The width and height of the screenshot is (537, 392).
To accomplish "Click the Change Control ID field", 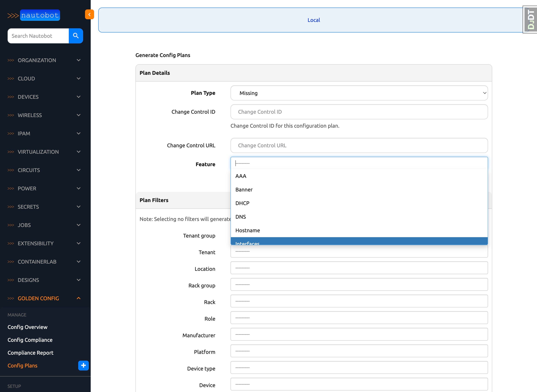I will (359, 112).
